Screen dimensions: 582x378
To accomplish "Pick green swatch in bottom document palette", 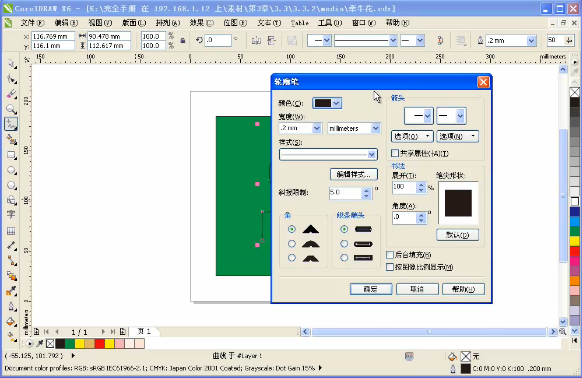I will tap(70, 343).
